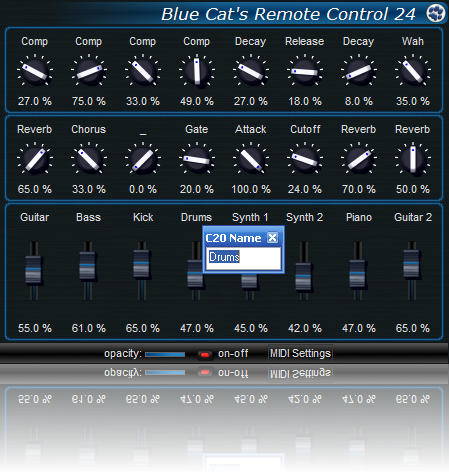Grab the Synth 2 fader handle
The width and height of the screenshot is (449, 473).
tap(303, 277)
